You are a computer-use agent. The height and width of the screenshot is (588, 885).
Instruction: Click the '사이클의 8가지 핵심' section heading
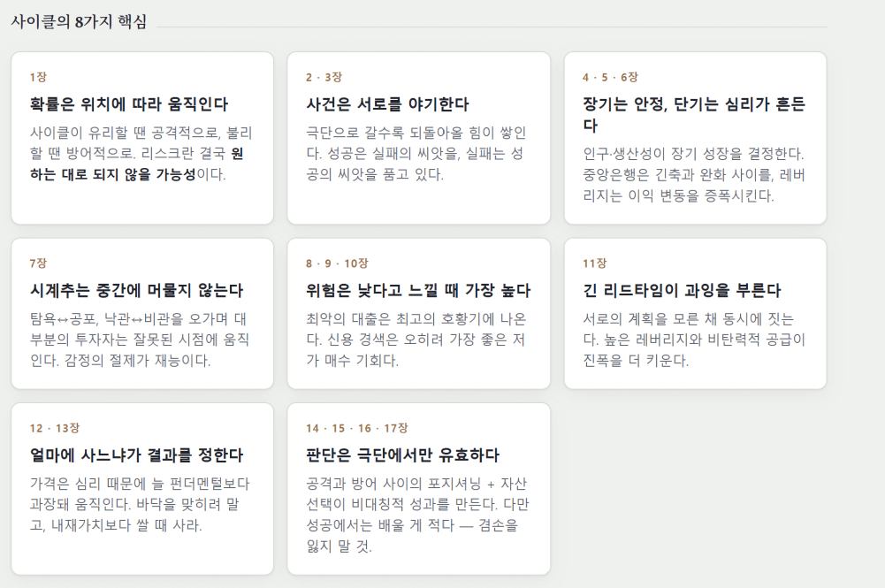pos(79,22)
